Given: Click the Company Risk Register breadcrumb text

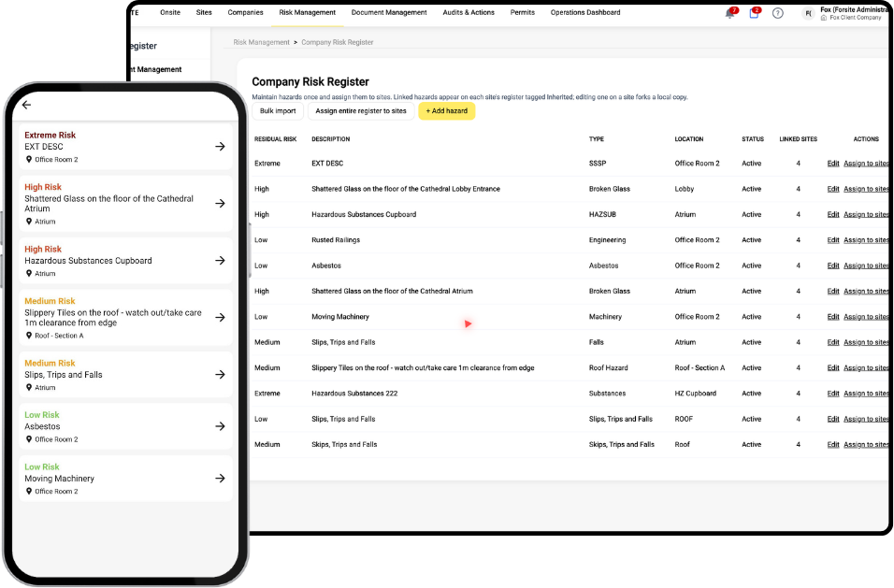Looking at the screenshot, I should tap(337, 42).
